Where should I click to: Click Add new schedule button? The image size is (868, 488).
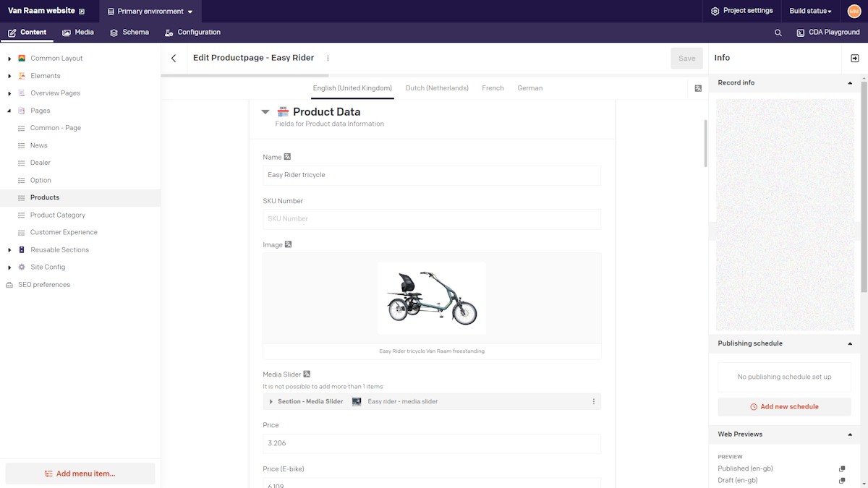(x=785, y=407)
